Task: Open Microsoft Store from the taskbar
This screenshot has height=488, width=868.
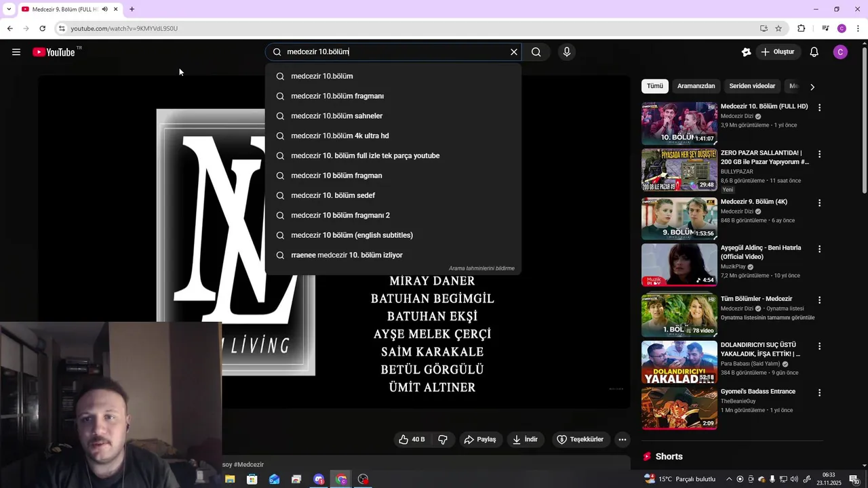Action: click(252, 479)
